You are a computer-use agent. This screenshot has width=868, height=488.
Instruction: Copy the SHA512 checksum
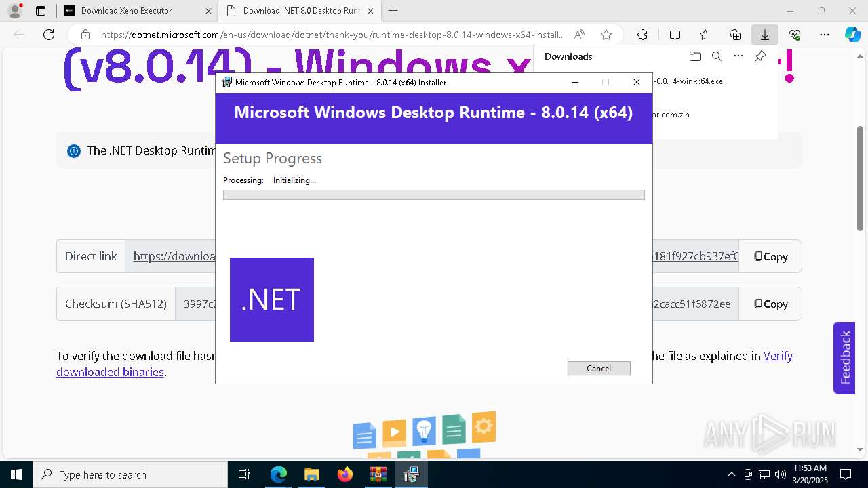pyautogui.click(x=770, y=304)
